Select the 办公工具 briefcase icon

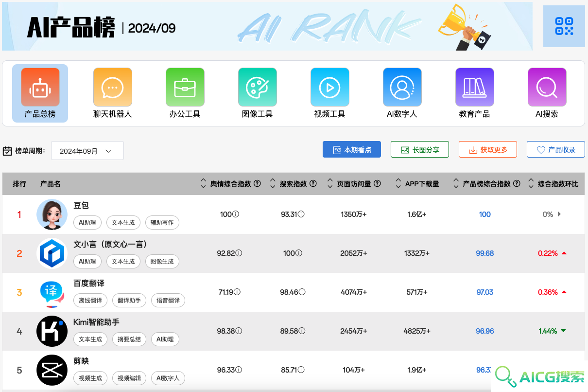pyautogui.click(x=185, y=88)
